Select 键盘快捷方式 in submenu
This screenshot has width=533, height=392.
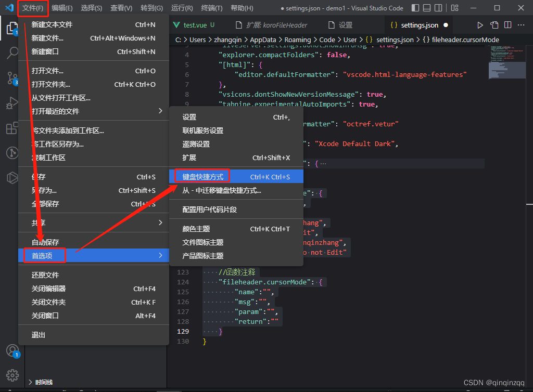click(x=236, y=176)
